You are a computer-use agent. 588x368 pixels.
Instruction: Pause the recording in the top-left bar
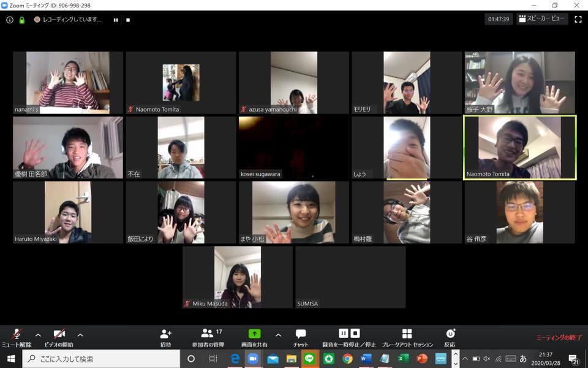(x=116, y=20)
